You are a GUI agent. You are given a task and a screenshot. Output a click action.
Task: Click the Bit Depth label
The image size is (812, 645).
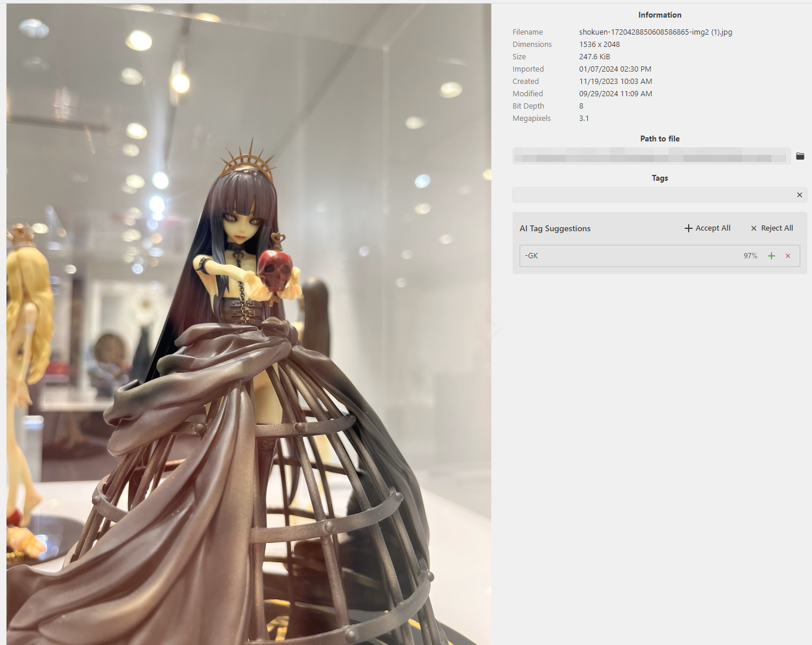[x=528, y=106]
